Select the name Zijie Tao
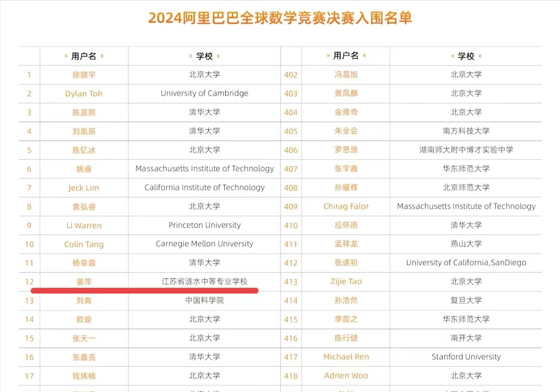The height and width of the screenshot is (392, 560). coord(346,282)
